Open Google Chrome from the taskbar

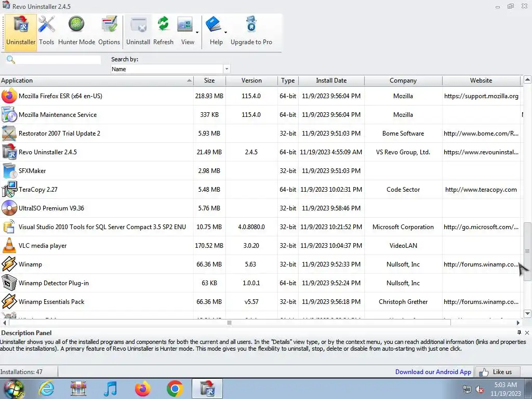tap(175, 389)
